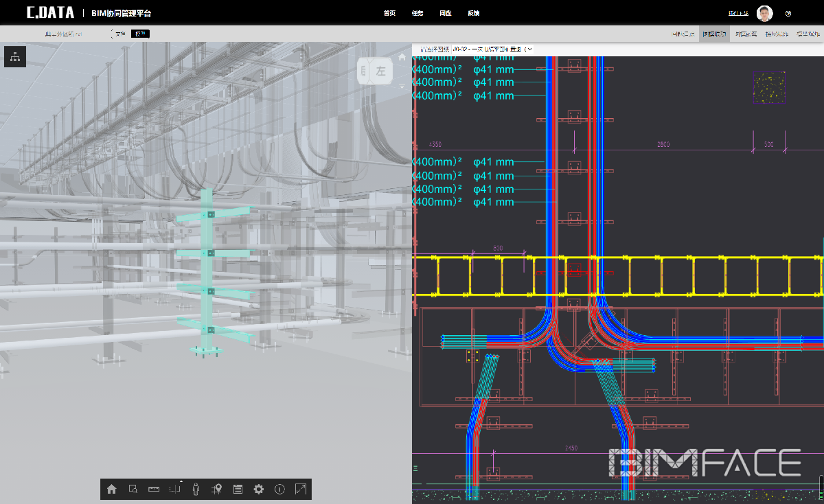The width and height of the screenshot is (824, 504).
Task: Click the user profile avatar
Action: 764,14
